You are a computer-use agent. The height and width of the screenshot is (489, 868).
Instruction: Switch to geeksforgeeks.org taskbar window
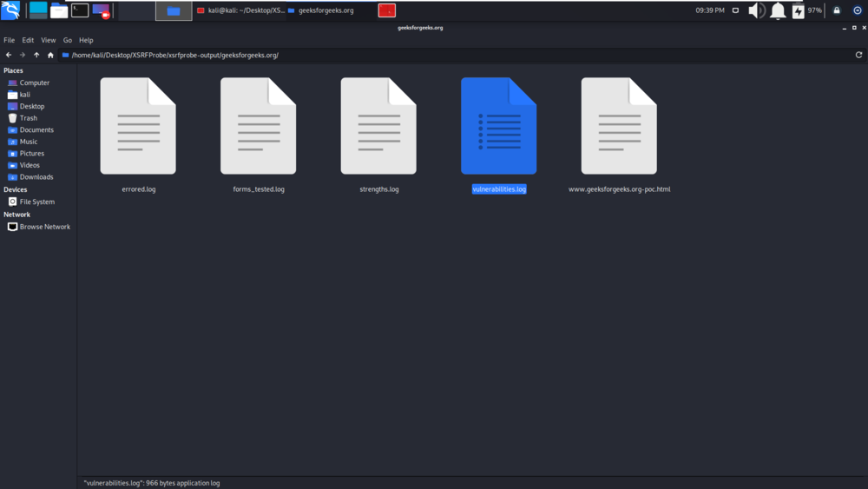point(321,10)
